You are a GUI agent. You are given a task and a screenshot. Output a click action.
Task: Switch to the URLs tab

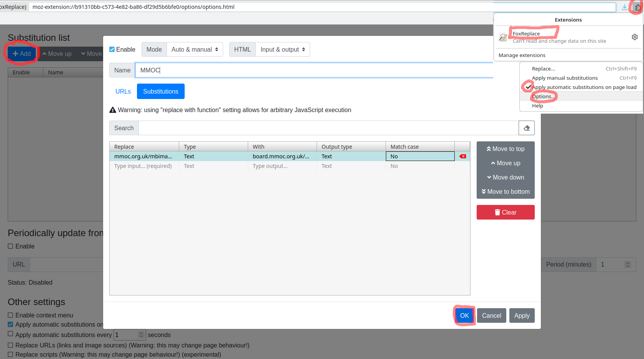click(x=123, y=91)
